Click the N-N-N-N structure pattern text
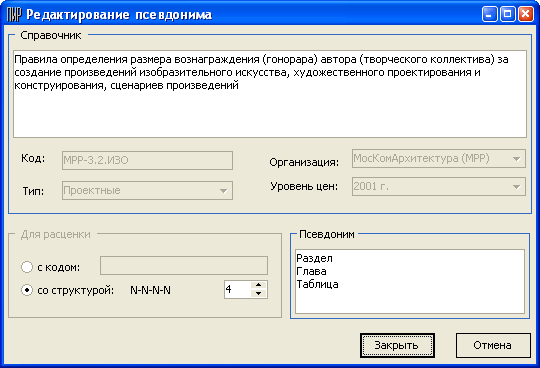Screen dimensions: 540x368 point(150,290)
